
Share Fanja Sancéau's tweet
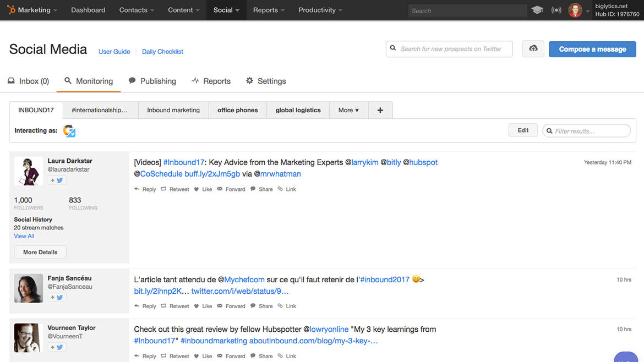(261, 306)
